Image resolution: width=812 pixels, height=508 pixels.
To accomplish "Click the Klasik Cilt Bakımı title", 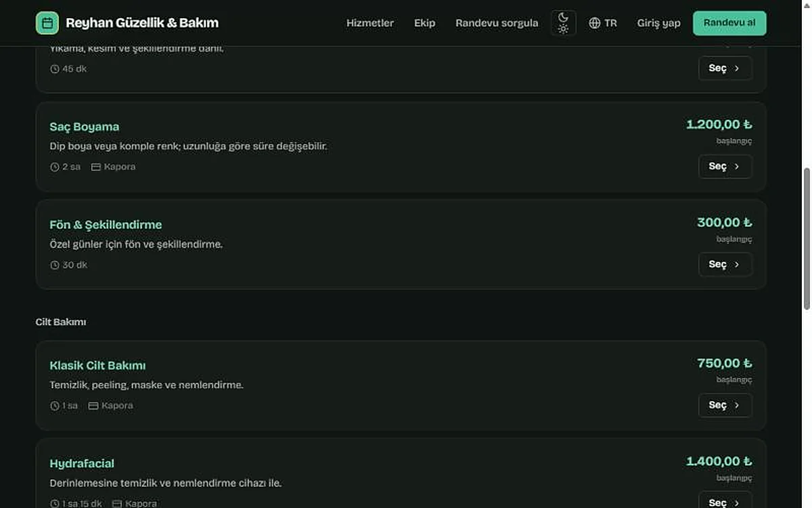I will coord(97,366).
